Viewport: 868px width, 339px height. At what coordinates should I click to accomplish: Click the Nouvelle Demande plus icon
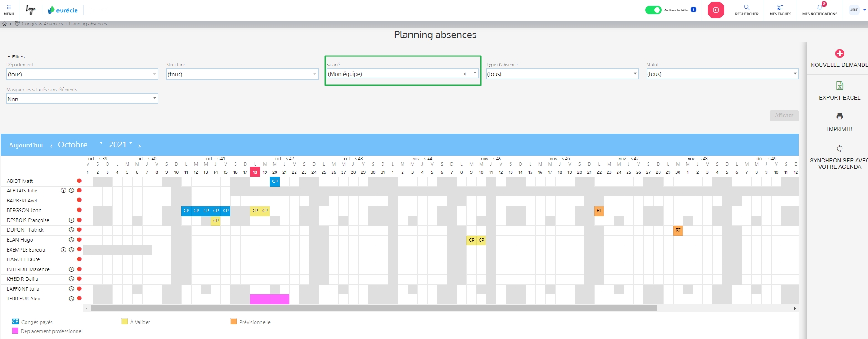[x=839, y=54]
